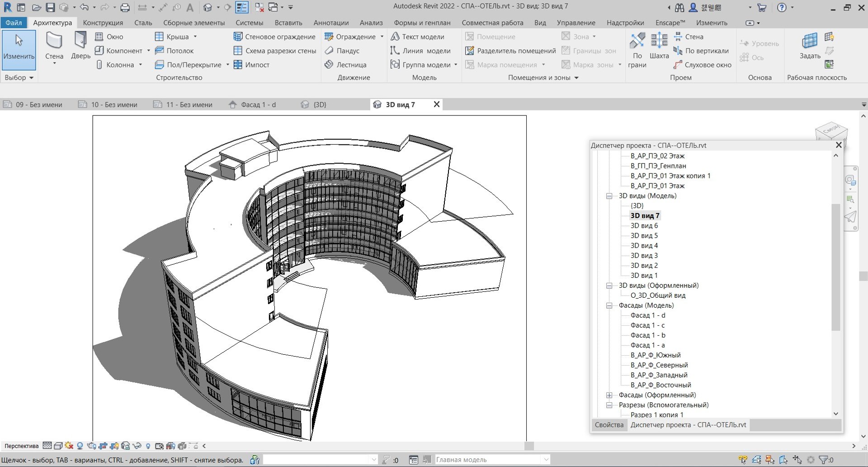868x467 pixels.
Task: Switch to the Аннотации ribbon tab
Action: [x=331, y=23]
